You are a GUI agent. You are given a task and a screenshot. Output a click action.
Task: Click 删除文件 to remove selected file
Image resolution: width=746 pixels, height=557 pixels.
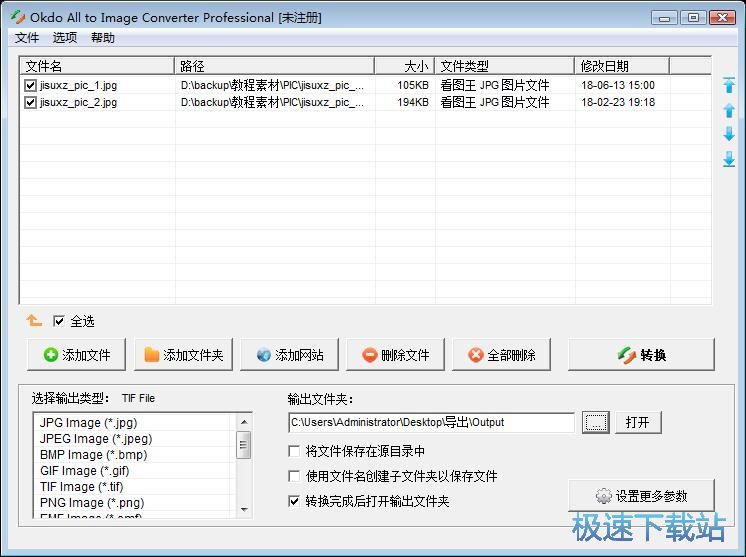pyautogui.click(x=395, y=354)
